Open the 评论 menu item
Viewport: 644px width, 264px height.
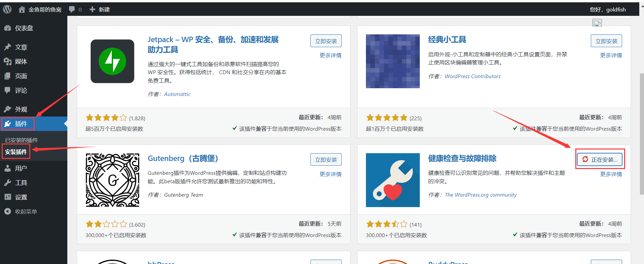(34, 91)
